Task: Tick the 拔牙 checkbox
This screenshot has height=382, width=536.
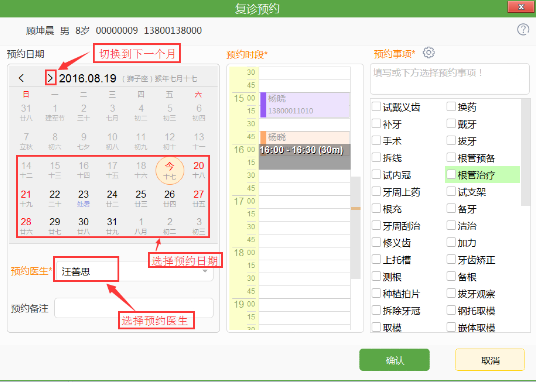Action: click(x=451, y=141)
